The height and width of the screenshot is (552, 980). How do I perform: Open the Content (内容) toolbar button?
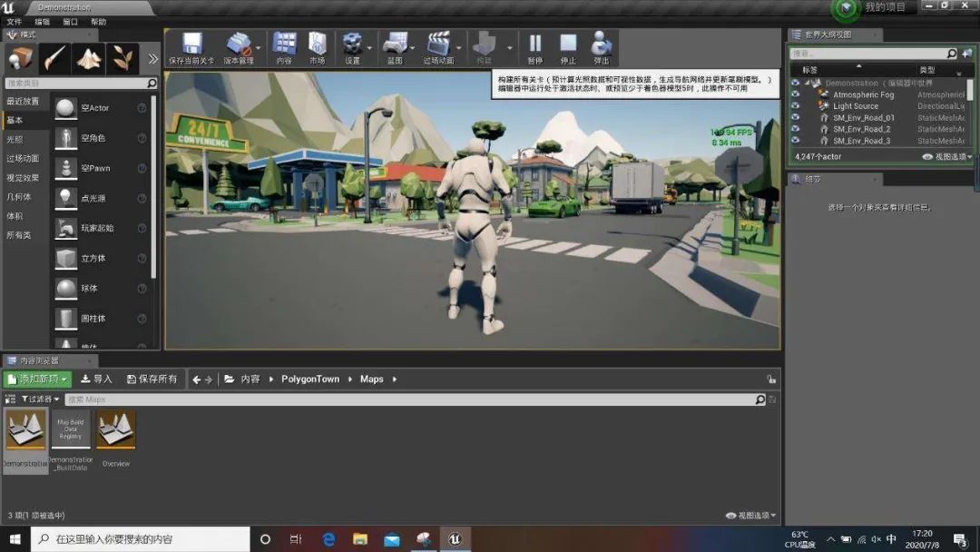pyautogui.click(x=284, y=48)
